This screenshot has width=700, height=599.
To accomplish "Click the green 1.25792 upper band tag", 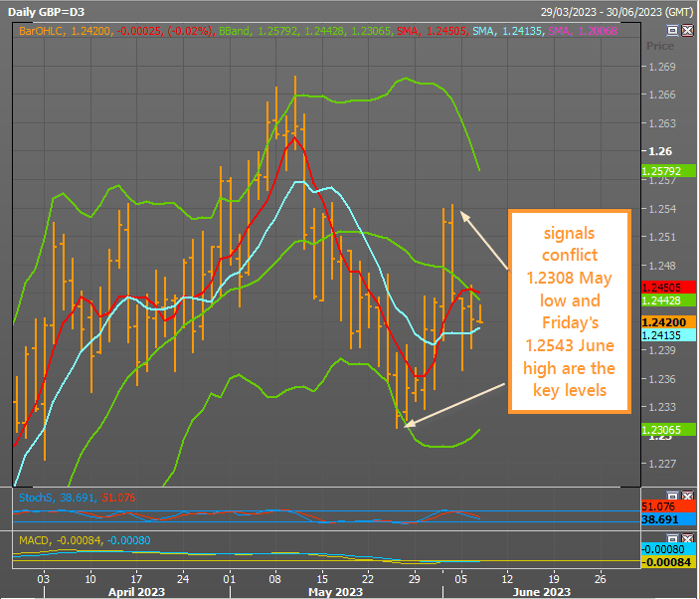I will coord(660,171).
